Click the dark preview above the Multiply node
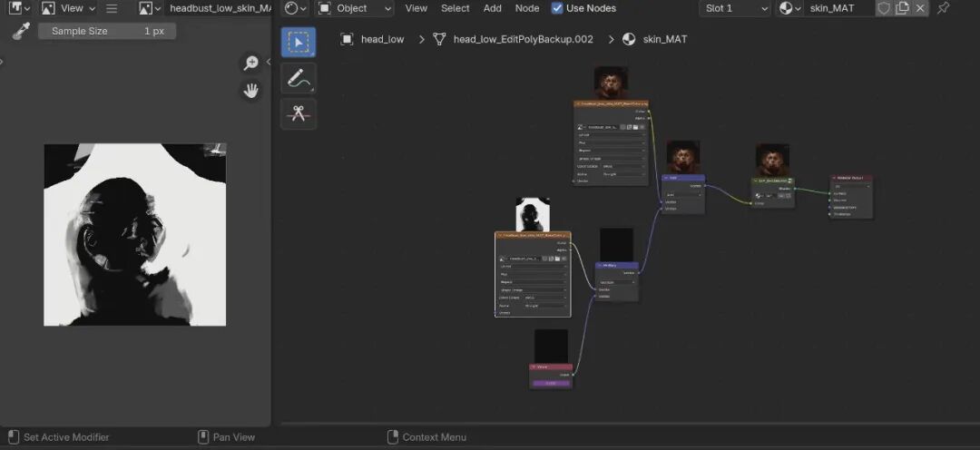Screen dimensions: 980x450 (616, 244)
